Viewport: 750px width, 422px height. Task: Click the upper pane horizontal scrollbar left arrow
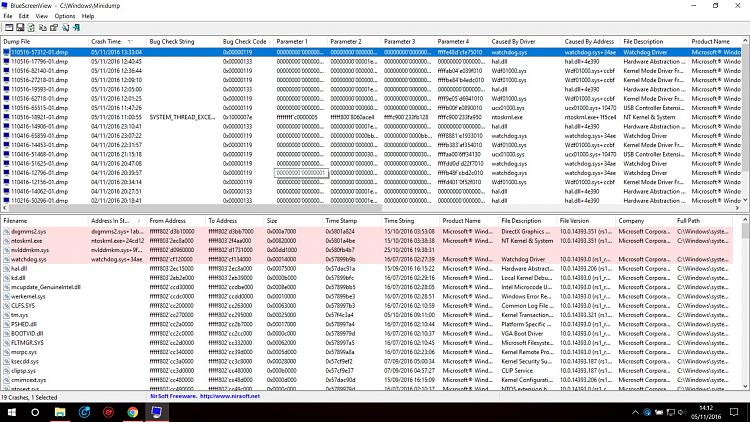5,208
